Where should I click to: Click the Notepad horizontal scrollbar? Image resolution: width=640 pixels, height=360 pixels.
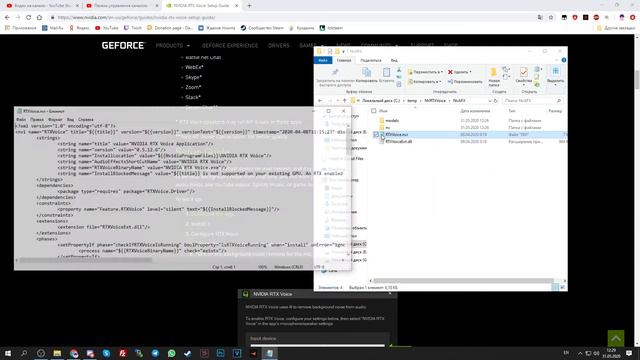pos(86,260)
